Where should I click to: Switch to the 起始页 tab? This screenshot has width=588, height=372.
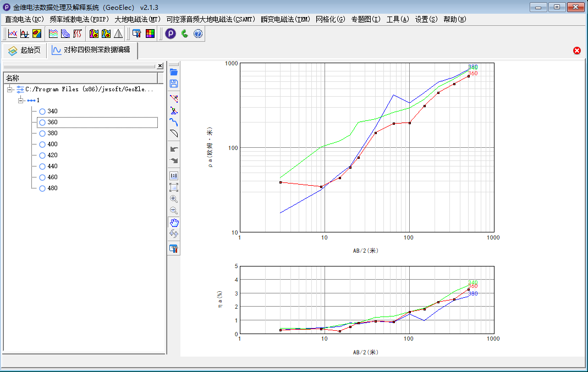coord(25,50)
